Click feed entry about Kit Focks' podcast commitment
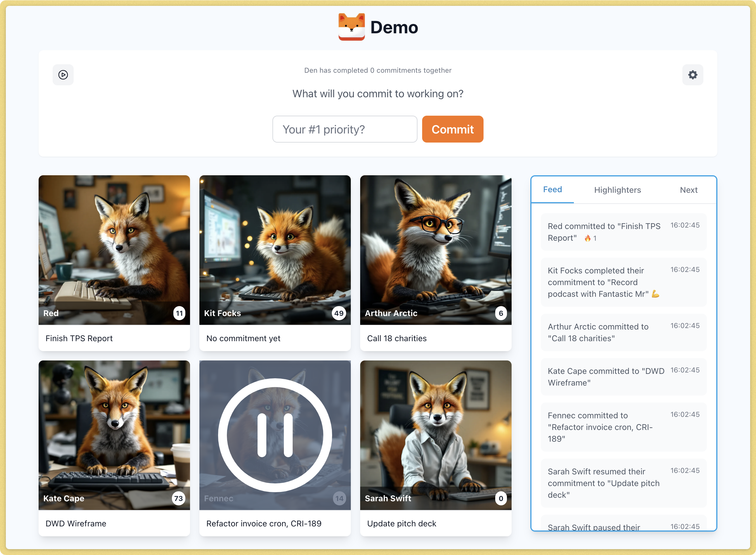The width and height of the screenshot is (756, 555). 624,282
